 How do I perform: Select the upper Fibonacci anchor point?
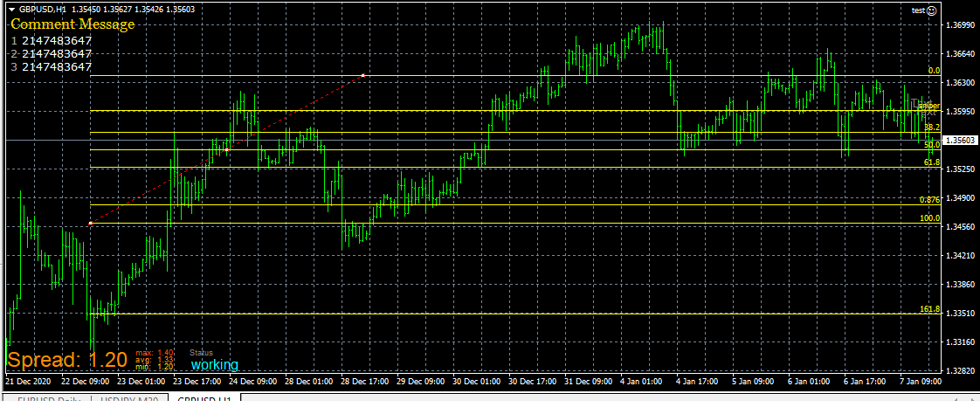(363, 76)
